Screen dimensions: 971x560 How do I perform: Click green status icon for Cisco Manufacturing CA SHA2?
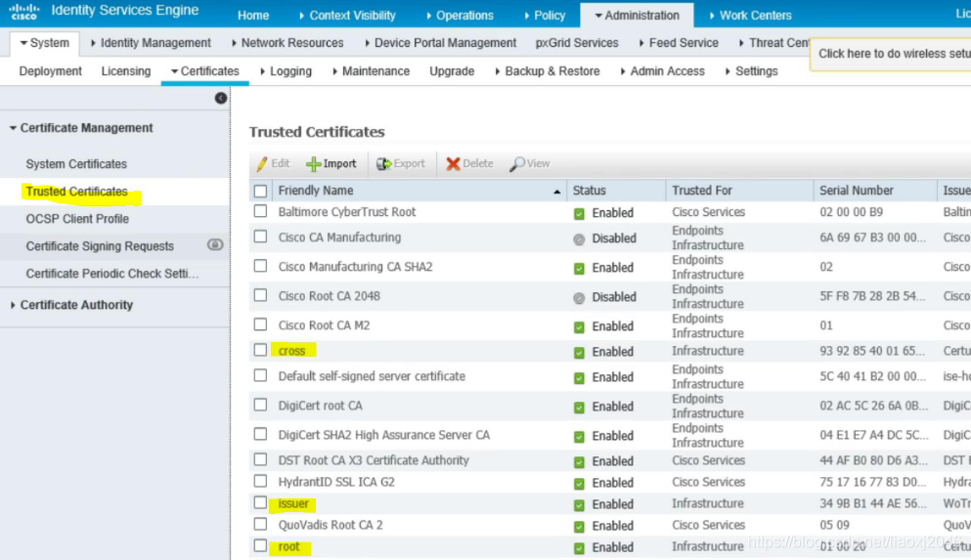tap(579, 268)
